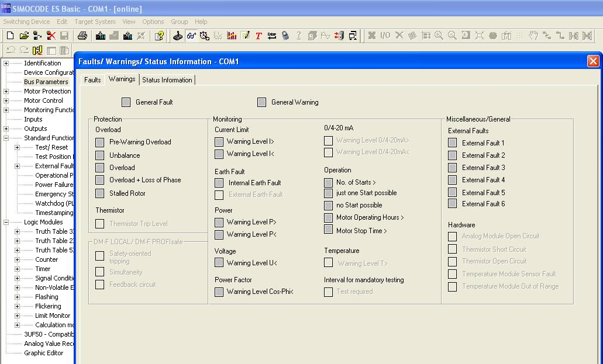This screenshot has width=603, height=364.
Task: Click the checklist question mark icon
Action: pyautogui.click(x=159, y=36)
